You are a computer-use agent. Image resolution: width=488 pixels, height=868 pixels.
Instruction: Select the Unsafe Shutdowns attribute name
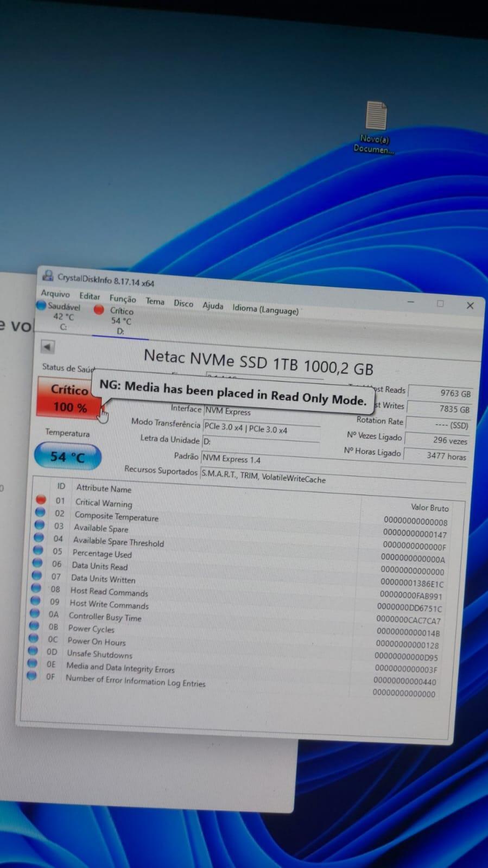tap(99, 654)
